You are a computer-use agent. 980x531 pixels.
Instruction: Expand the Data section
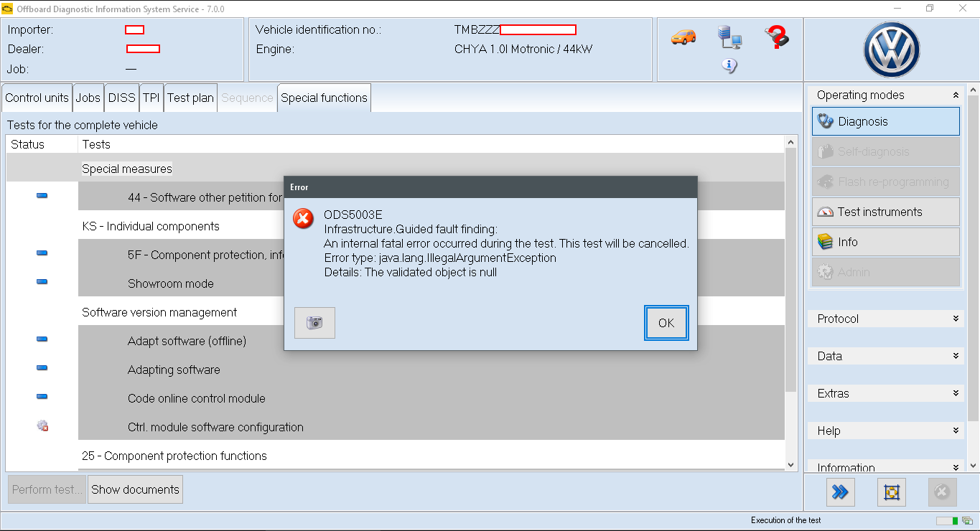(x=886, y=356)
